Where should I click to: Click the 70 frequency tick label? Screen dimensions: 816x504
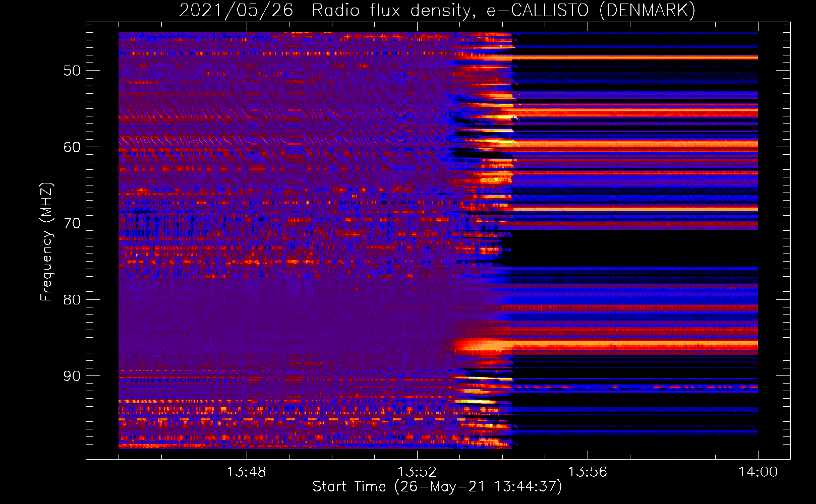(x=72, y=223)
